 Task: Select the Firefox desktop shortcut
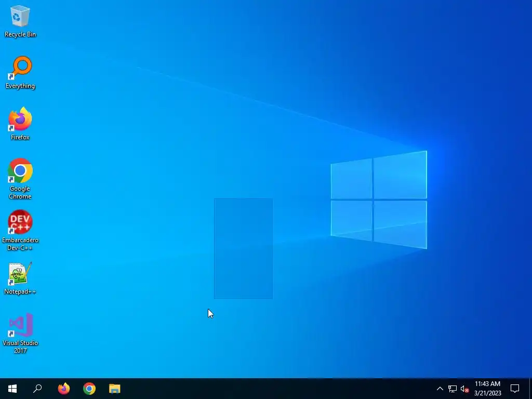tap(20, 124)
